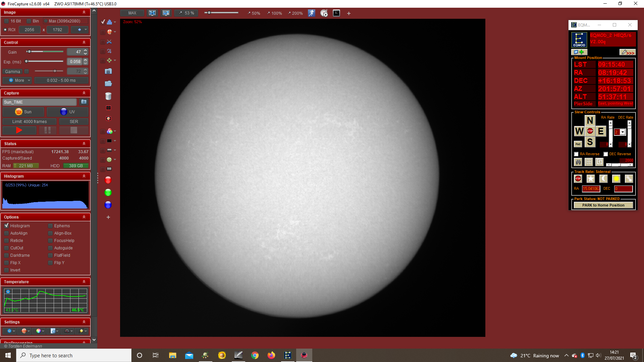Click the green filter ball

tap(108, 192)
